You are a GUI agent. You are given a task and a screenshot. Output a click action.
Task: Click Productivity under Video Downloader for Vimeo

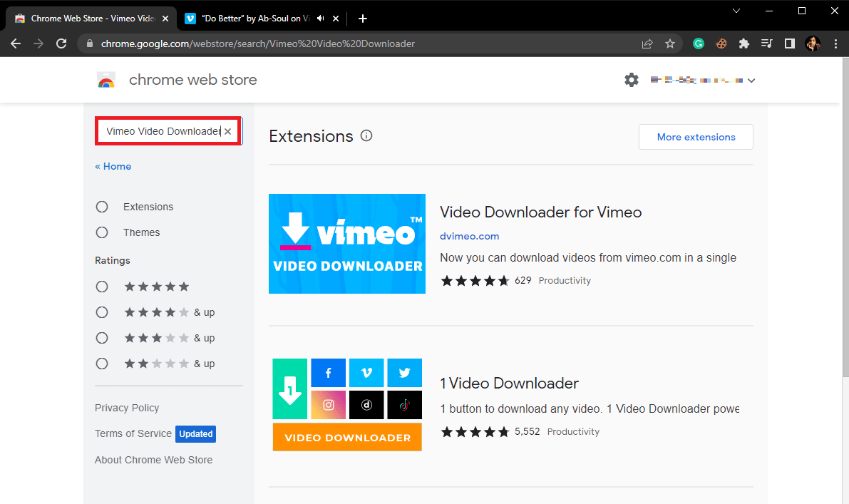pos(564,280)
